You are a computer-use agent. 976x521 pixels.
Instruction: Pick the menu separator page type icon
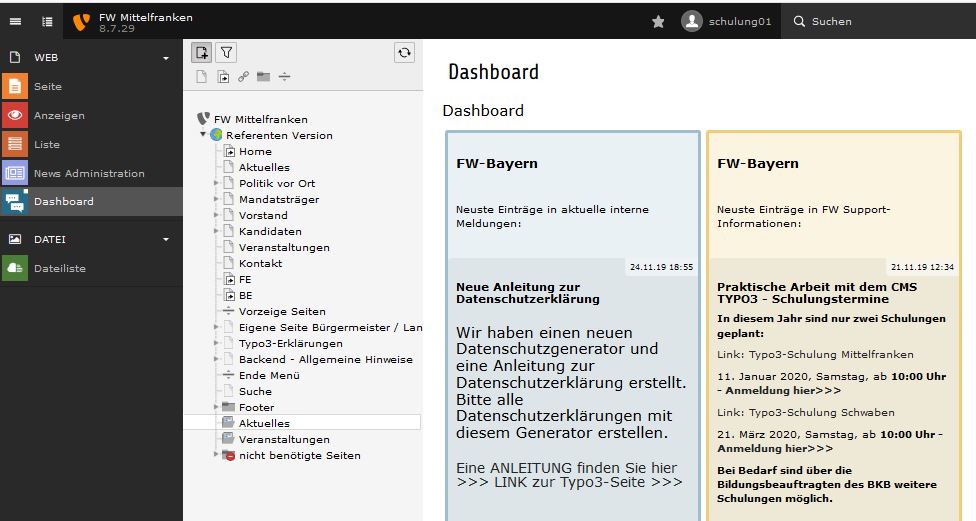tap(284, 77)
